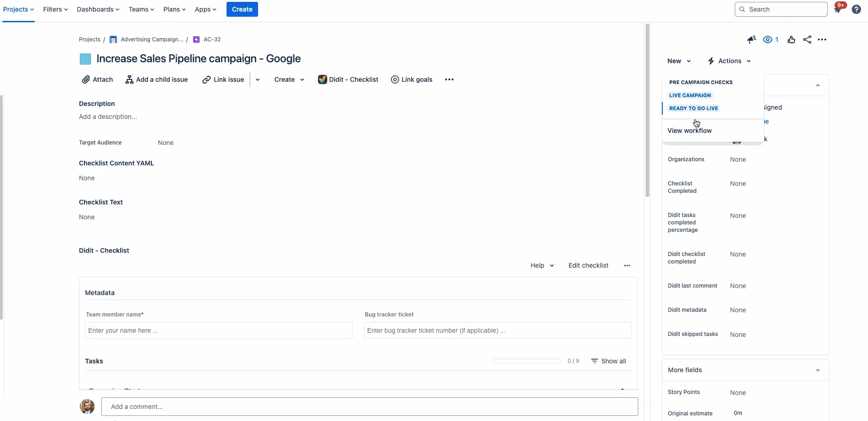Edit Organizations None value
Image resolution: width=868 pixels, height=421 pixels.
pyautogui.click(x=738, y=159)
